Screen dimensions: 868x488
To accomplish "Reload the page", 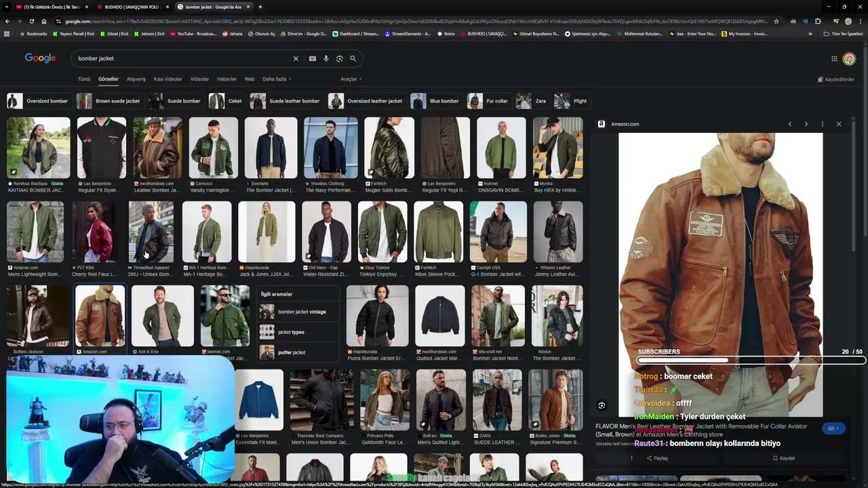I will (31, 21).
